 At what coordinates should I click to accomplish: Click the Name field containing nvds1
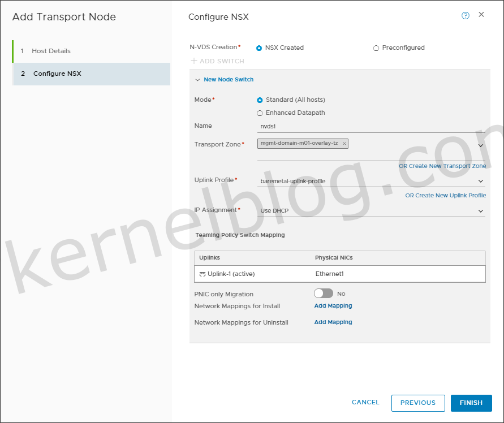point(371,126)
